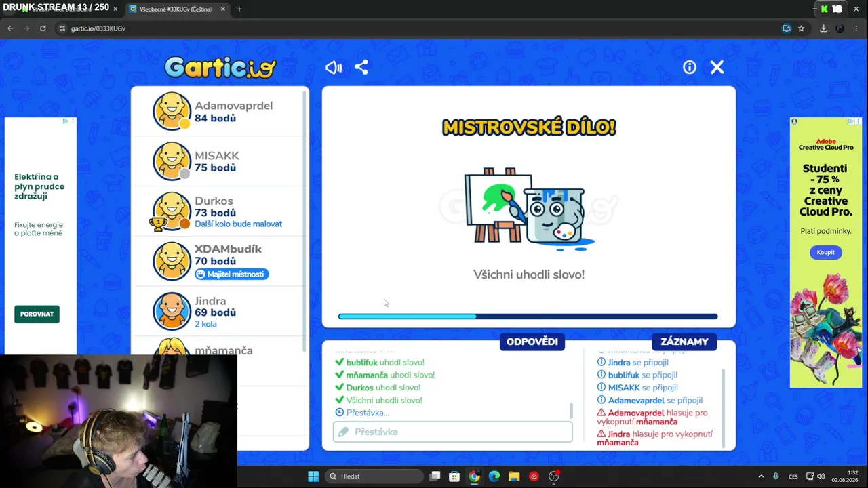Open a new browser tab

click(x=239, y=9)
